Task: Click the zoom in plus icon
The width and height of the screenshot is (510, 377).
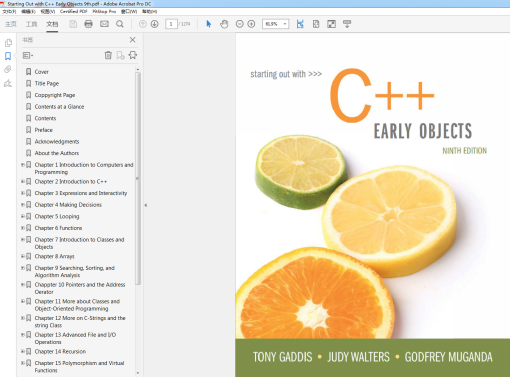Action: pos(251,24)
